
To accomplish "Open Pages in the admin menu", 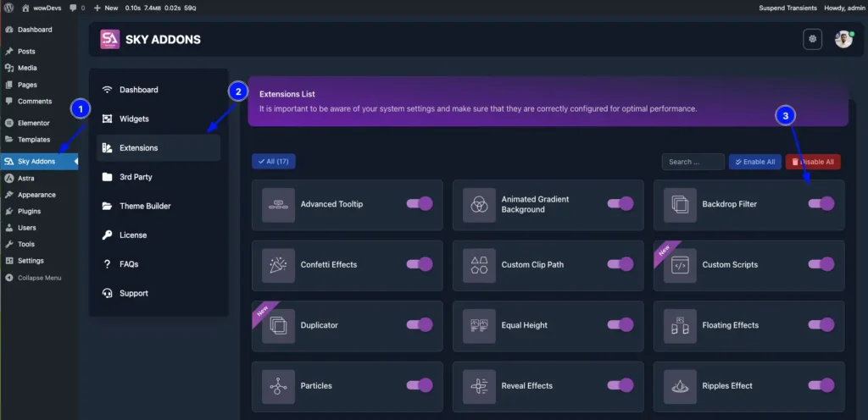I will pos(39,85).
